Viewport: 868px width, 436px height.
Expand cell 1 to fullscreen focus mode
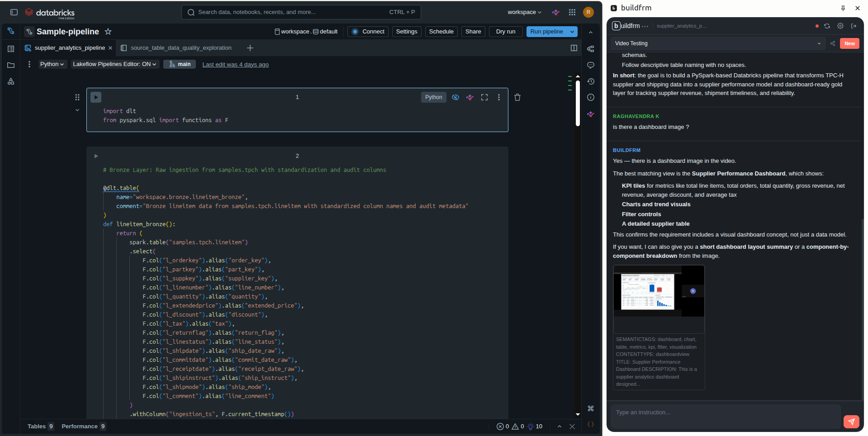pos(484,97)
